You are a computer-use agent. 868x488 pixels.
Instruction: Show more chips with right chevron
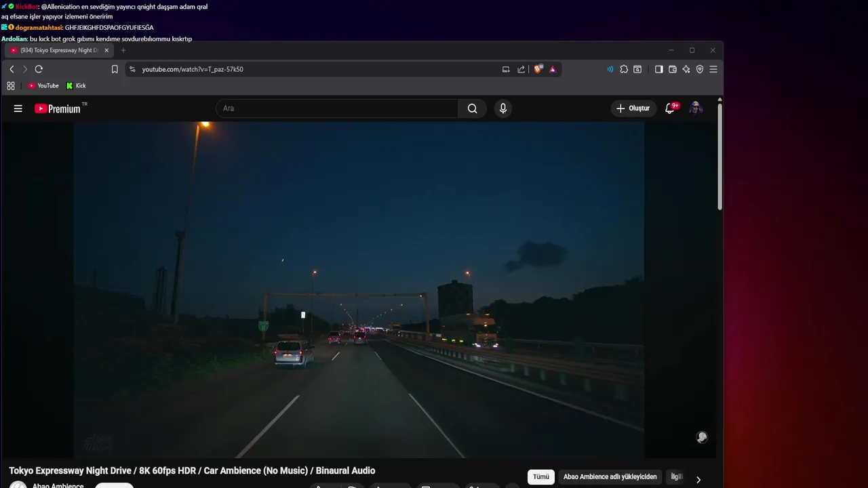(698, 480)
